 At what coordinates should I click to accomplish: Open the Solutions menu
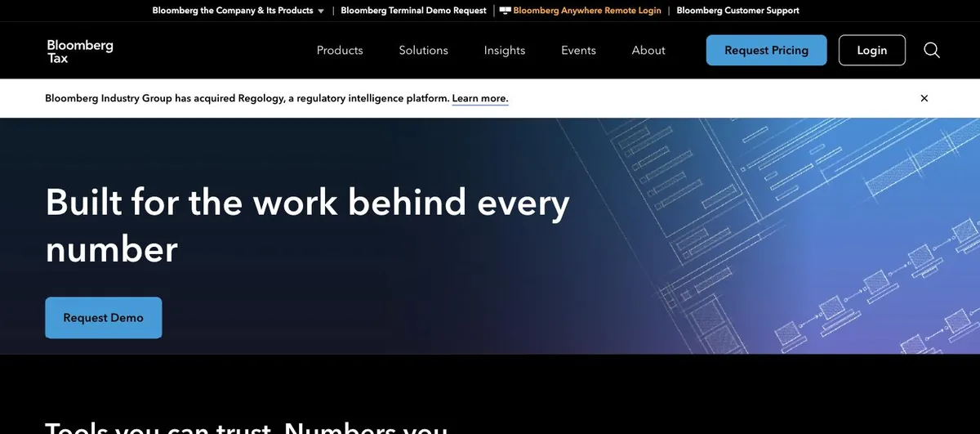point(423,51)
